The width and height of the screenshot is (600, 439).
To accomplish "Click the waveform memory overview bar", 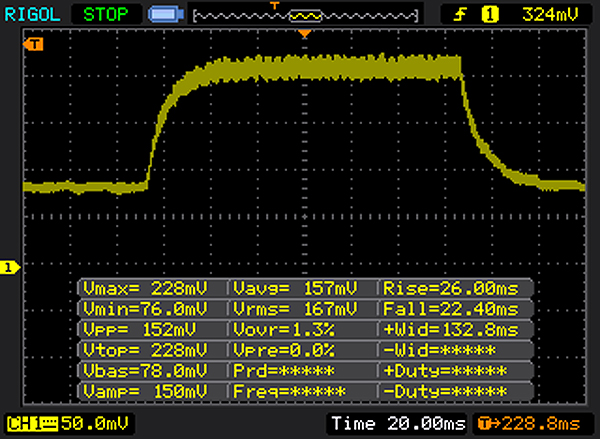I will coord(306,16).
